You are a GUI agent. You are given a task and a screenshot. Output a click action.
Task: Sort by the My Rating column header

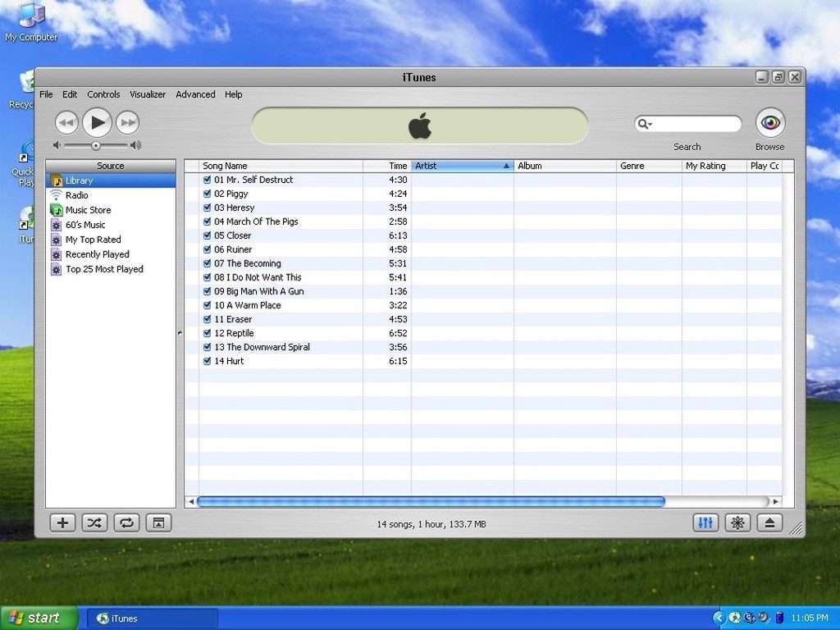(x=714, y=166)
